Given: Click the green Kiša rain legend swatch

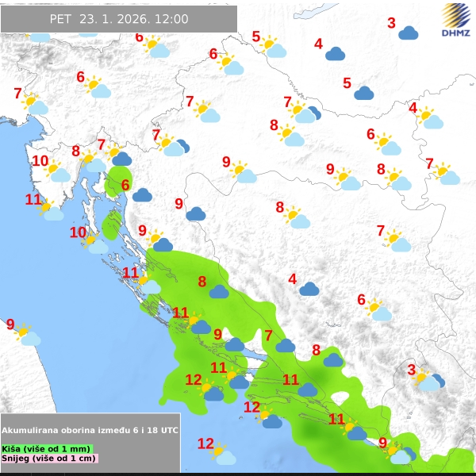Looking at the screenshot, I should click(x=47, y=449).
